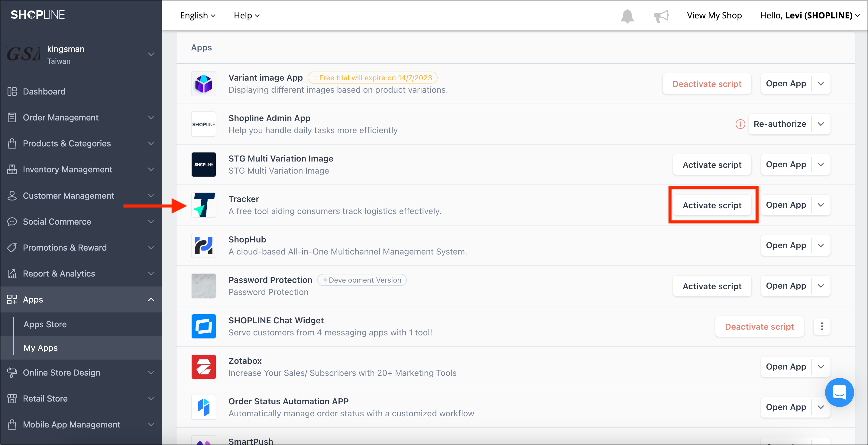Screen dimensions: 868x445
Task: Open the three-dot menu for Chat Widget
Action: (x=822, y=326)
